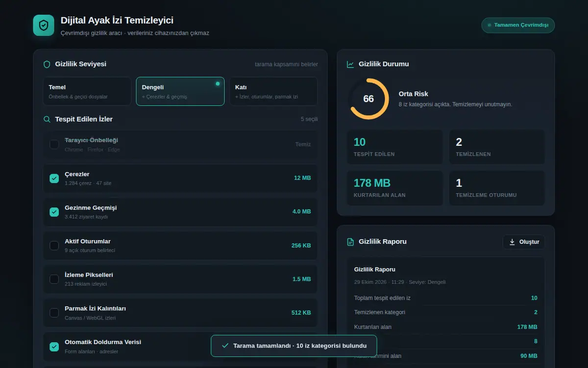Click the 12 MB size for Çerezler

(302, 178)
